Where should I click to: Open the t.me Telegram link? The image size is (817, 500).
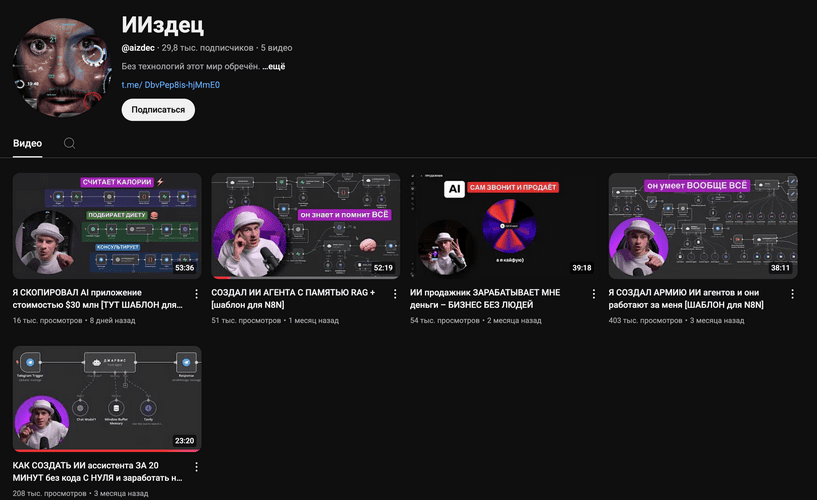[170, 85]
